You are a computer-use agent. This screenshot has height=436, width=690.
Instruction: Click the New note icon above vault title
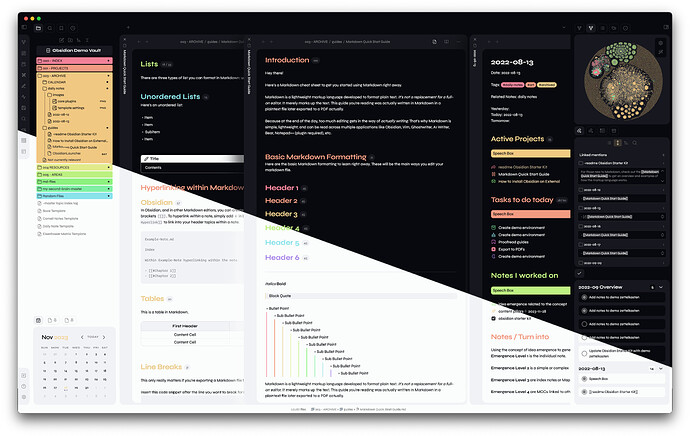[x=62, y=40]
